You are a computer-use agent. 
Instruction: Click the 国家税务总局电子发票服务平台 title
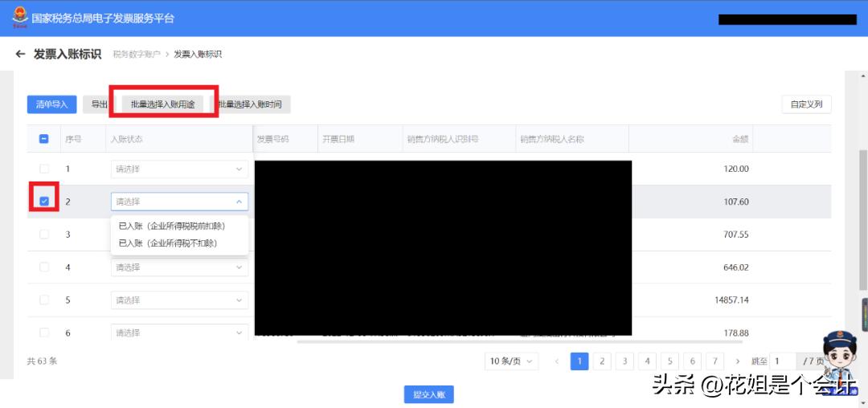103,18
